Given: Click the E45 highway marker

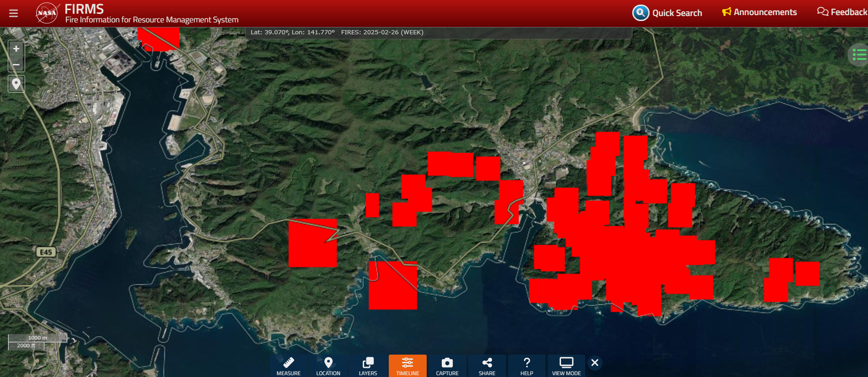Looking at the screenshot, I should point(46,252).
